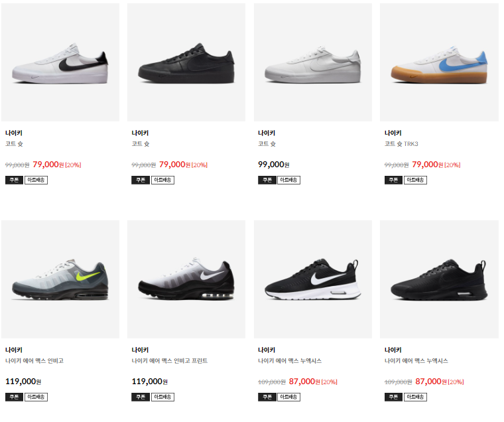Click 아트배송 badge under the 99,000원 Court shoe

tap(288, 180)
